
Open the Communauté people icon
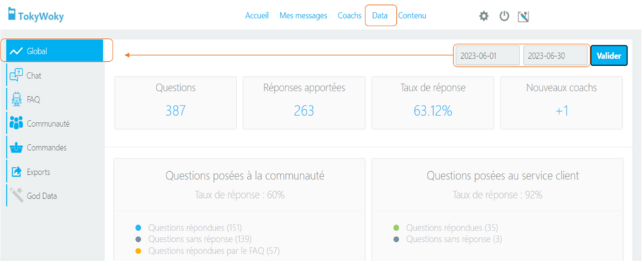pos(16,124)
